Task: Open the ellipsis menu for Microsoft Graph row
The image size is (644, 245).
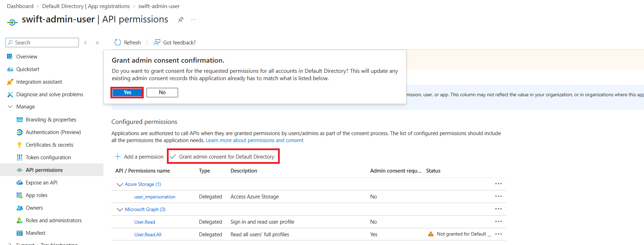Action: coord(499,209)
